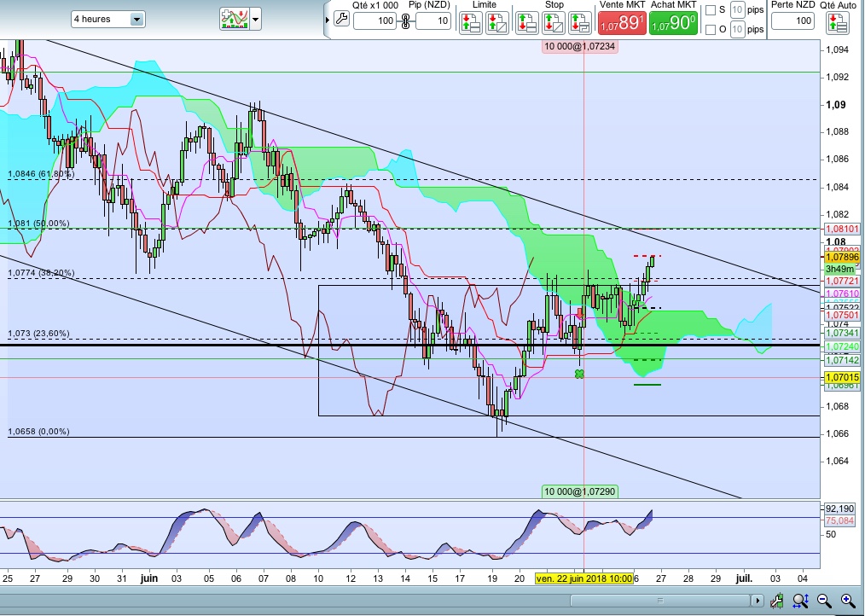Click the last order icon under Stop
Screen dimensions: 865x616
click(x=579, y=22)
